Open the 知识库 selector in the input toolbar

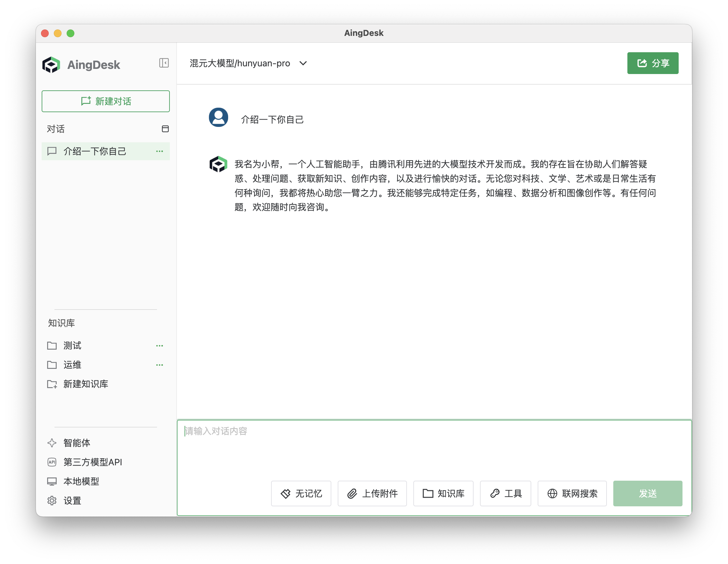[x=443, y=494]
